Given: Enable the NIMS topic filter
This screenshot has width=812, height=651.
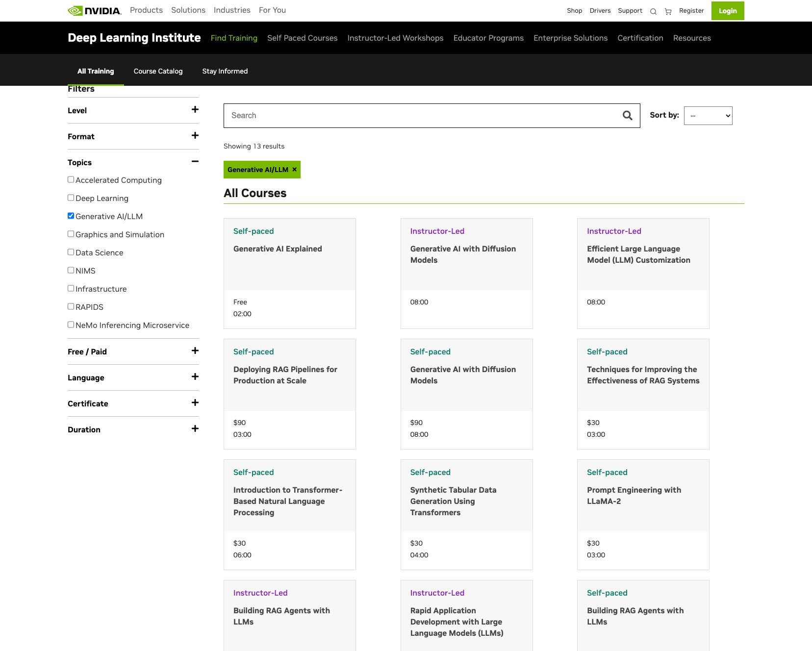Looking at the screenshot, I should pos(71,270).
